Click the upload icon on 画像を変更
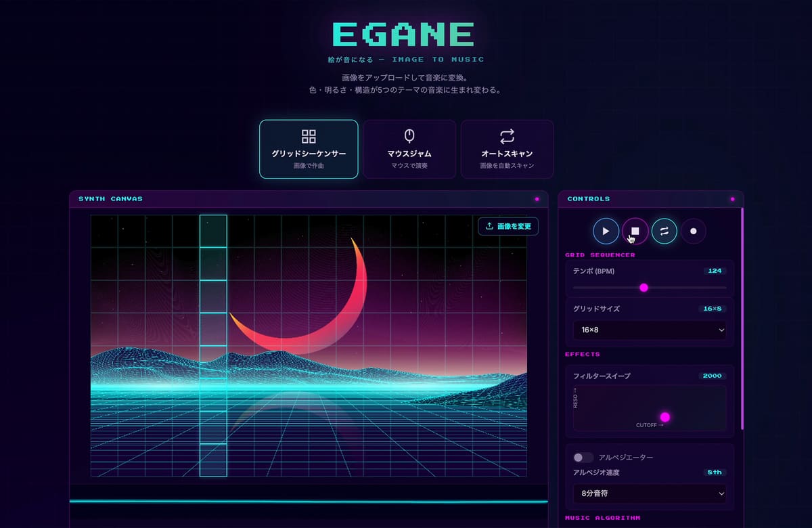Screen dimensions: 812x528 pyautogui.click(x=489, y=226)
